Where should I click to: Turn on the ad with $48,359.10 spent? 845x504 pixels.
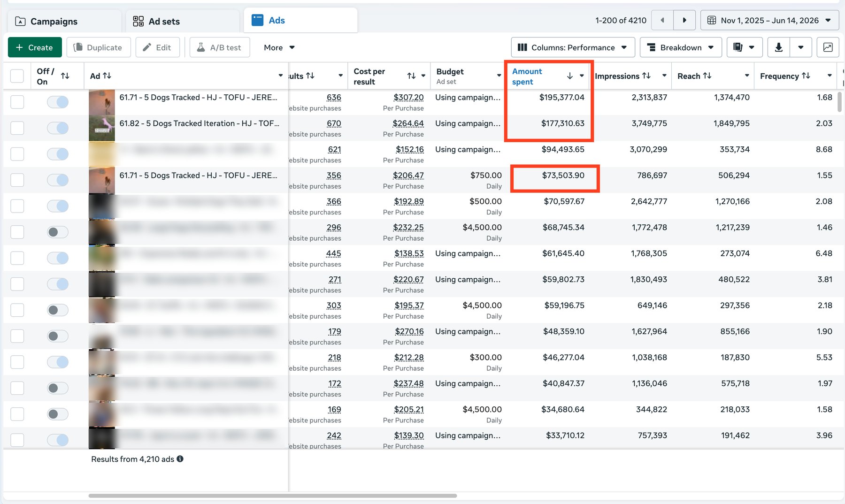pos(58,336)
